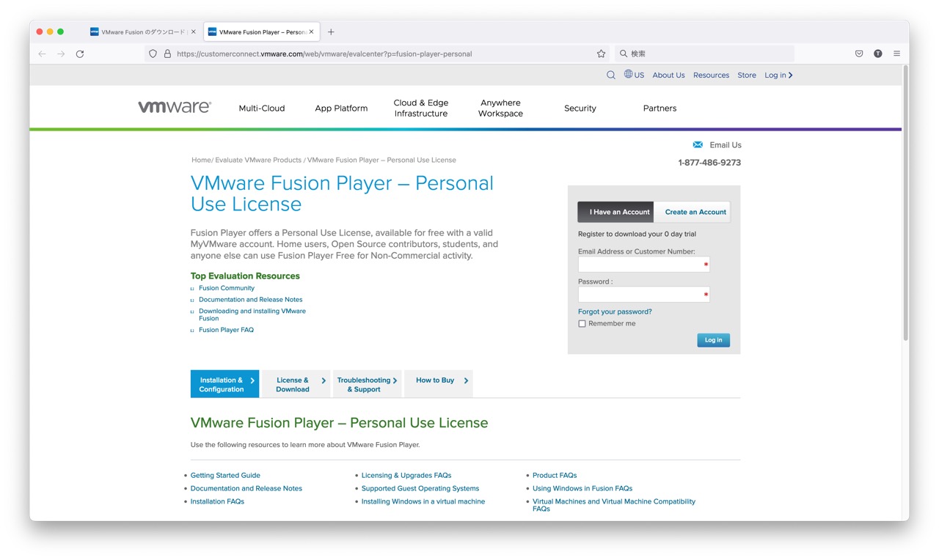Select the Installation & Configuration tab
Viewport: 939px width, 560px height.
pos(224,384)
